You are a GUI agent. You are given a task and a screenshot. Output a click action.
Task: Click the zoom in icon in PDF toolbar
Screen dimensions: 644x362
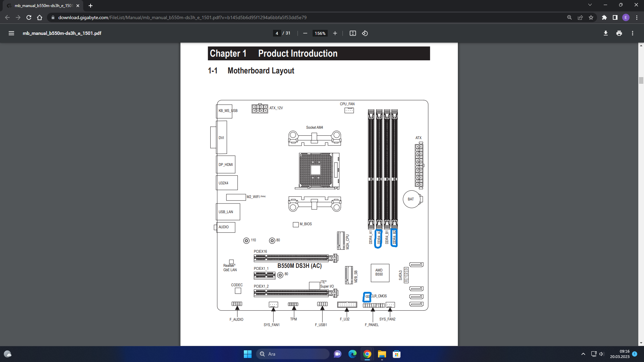335,33
